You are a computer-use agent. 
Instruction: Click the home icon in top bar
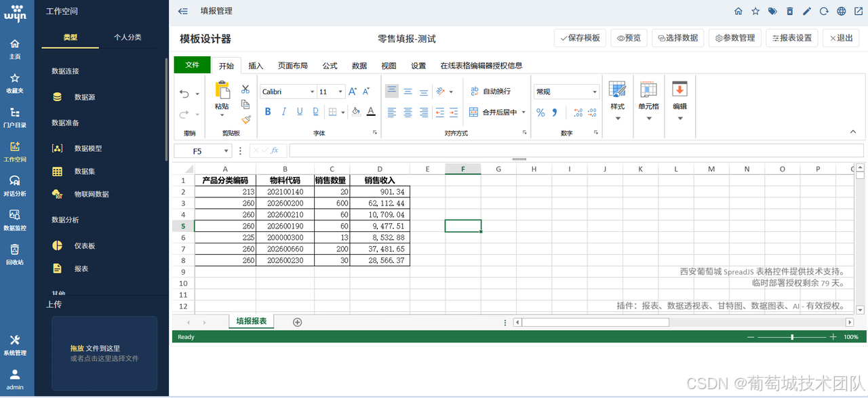(x=738, y=12)
